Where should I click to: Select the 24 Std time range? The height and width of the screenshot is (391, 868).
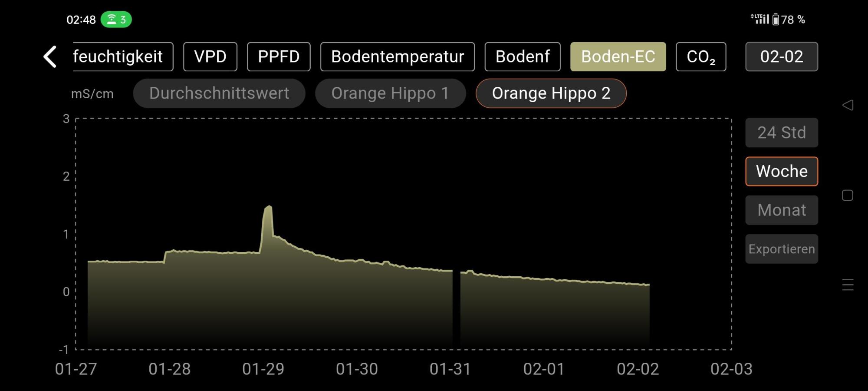tap(781, 133)
